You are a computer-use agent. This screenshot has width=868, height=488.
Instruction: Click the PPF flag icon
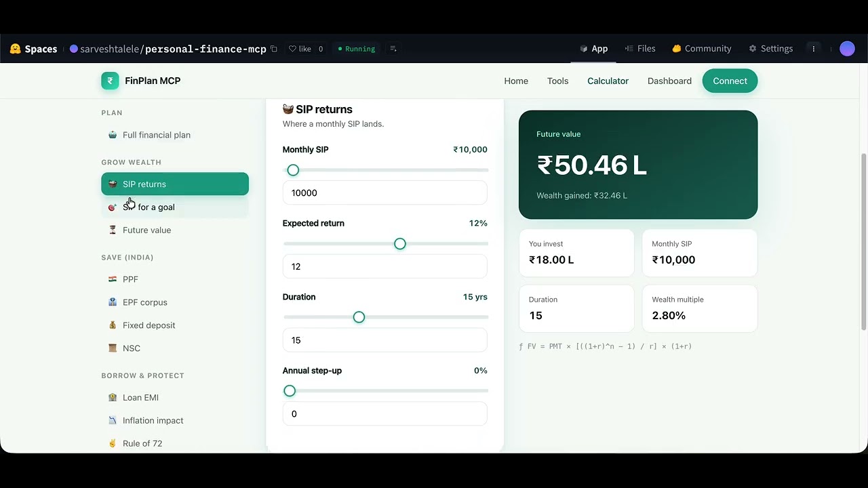[x=113, y=279]
